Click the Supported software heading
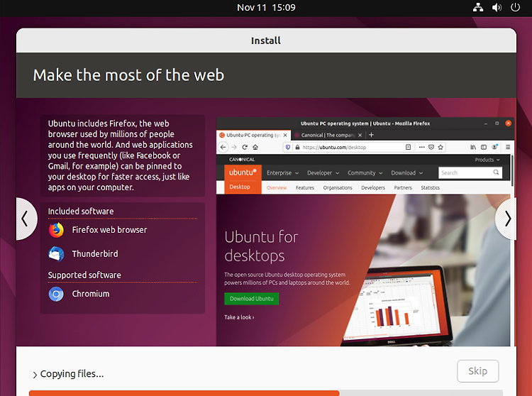The width and height of the screenshot is (532, 396). (84, 275)
